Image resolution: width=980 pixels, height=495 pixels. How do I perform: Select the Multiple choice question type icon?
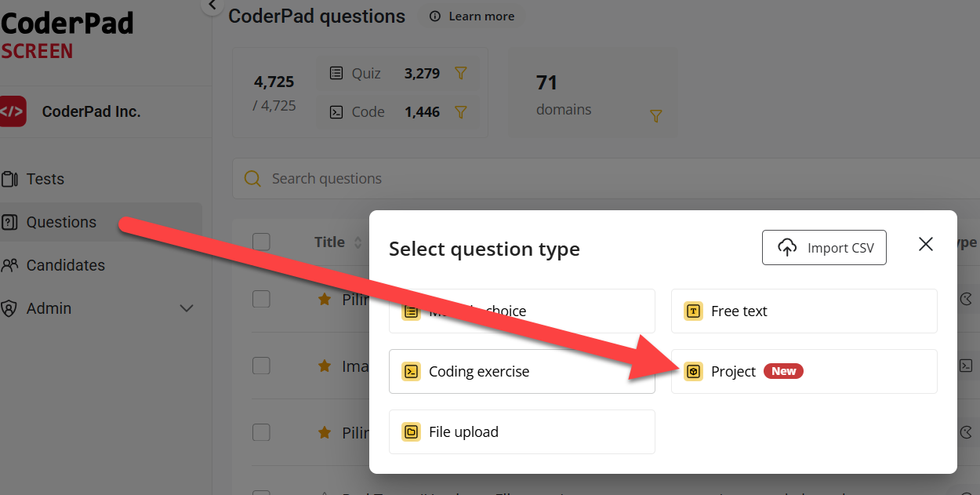[411, 311]
